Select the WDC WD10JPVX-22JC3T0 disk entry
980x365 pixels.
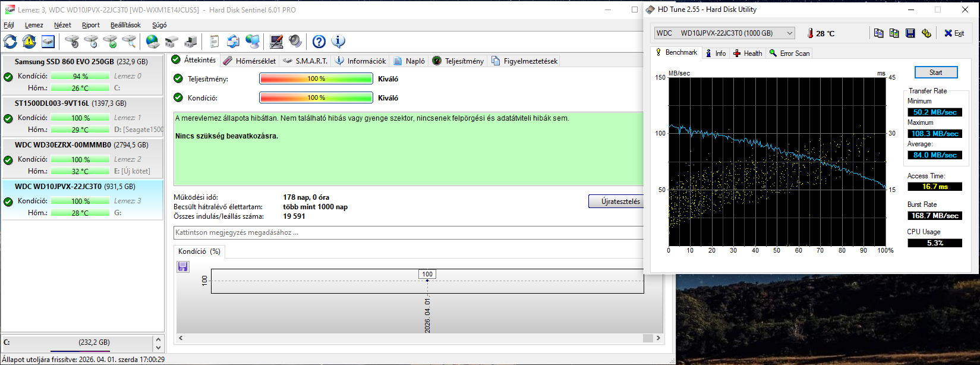(82, 200)
